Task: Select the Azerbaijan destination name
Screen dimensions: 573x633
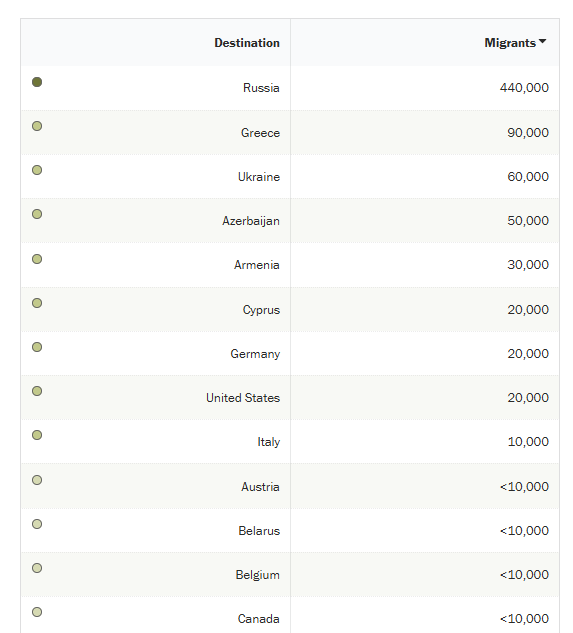Action: 251,221
